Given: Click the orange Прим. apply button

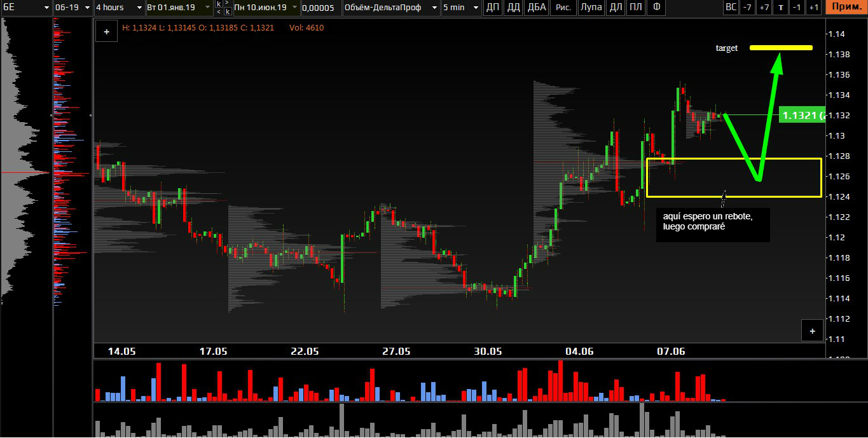Looking at the screenshot, I should coord(846,8).
